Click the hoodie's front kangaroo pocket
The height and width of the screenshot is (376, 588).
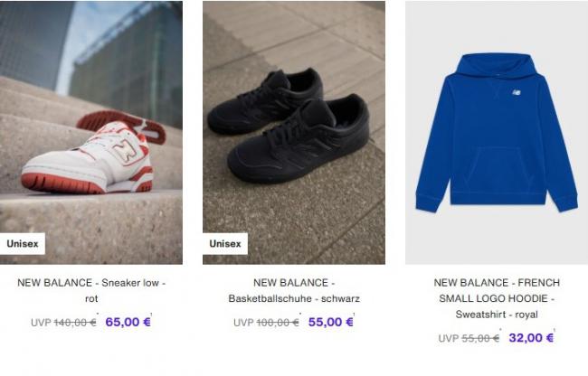pyautogui.click(x=498, y=169)
